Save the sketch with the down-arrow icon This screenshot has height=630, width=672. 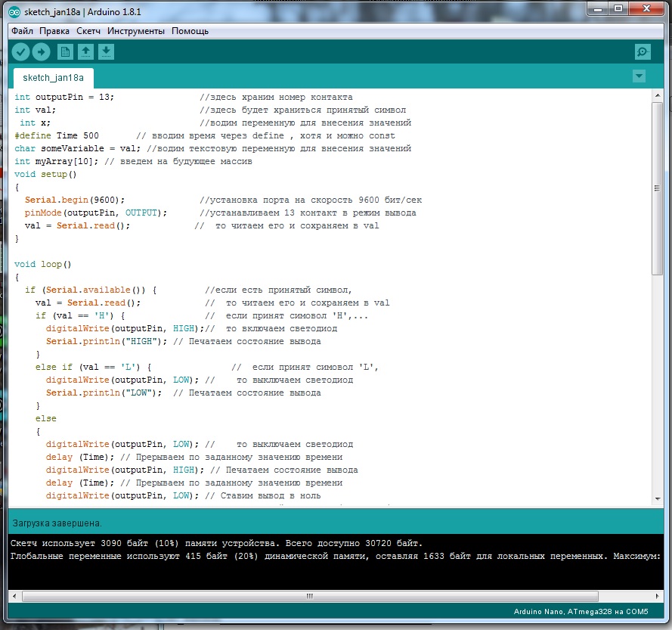point(107,52)
